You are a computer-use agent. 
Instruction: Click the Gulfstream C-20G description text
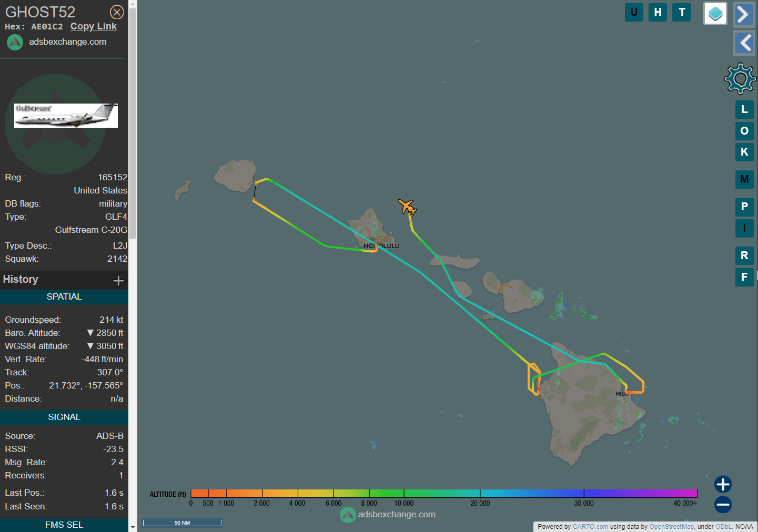point(91,230)
